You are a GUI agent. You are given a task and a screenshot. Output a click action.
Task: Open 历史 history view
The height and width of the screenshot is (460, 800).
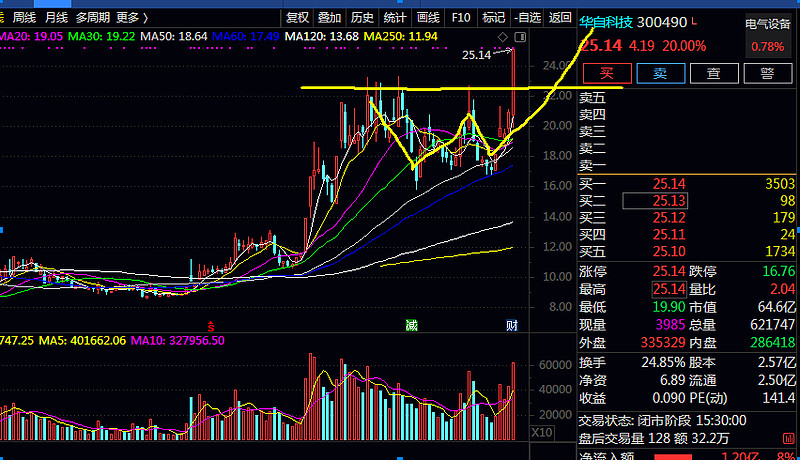pos(362,18)
